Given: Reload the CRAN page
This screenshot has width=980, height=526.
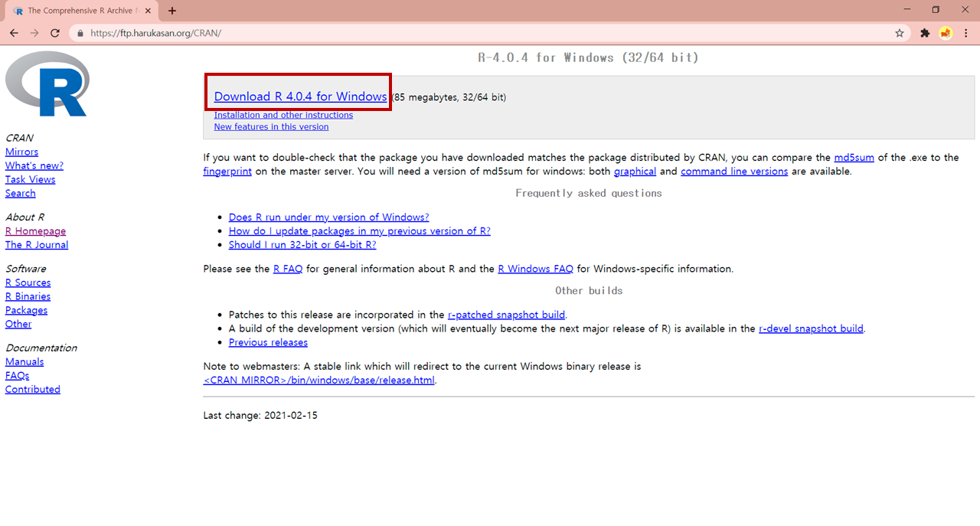Looking at the screenshot, I should [x=55, y=33].
